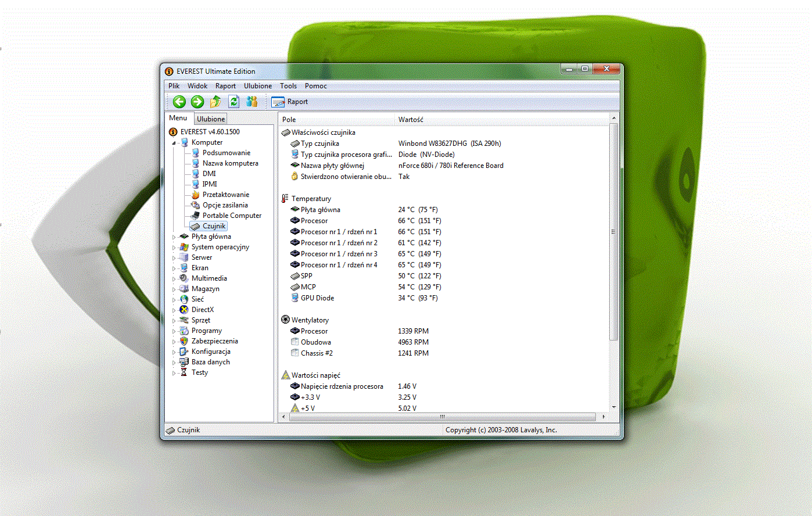Click the Sprzęt hardware icon
Viewport: 812px width, 516px height.
[x=184, y=320]
